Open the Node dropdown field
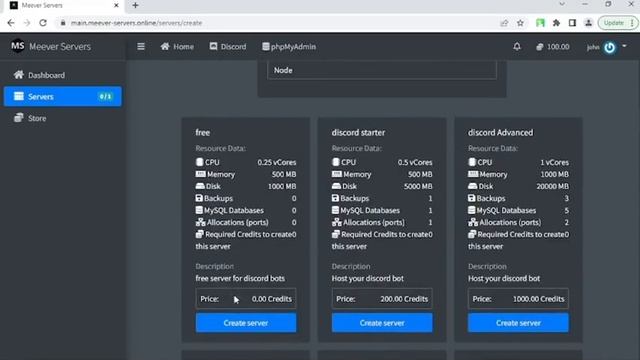640x360 pixels. point(382,70)
